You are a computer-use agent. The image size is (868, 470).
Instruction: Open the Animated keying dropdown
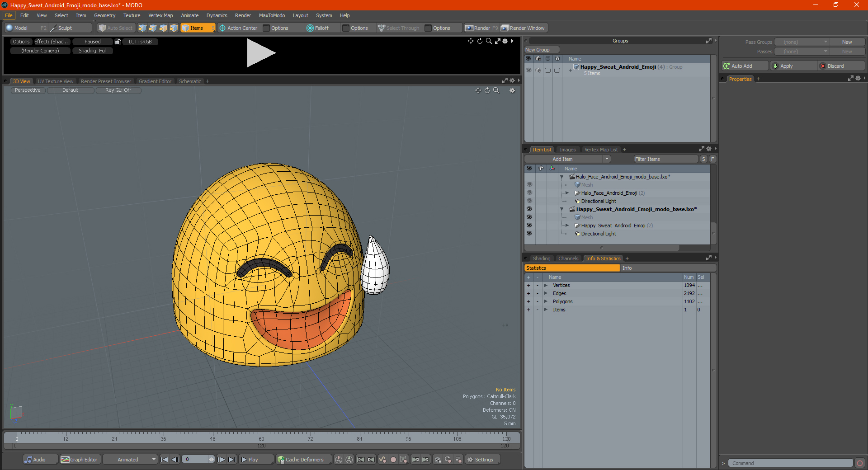(131, 460)
